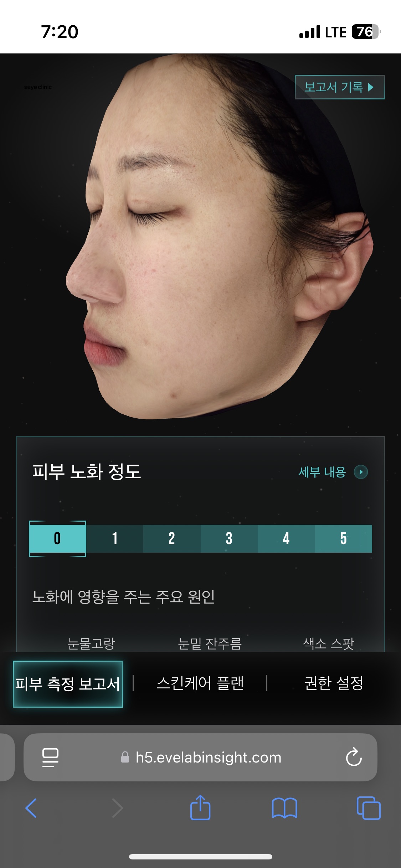The height and width of the screenshot is (868, 401).
Task: Tap the Safari back arrow
Action: point(31,808)
